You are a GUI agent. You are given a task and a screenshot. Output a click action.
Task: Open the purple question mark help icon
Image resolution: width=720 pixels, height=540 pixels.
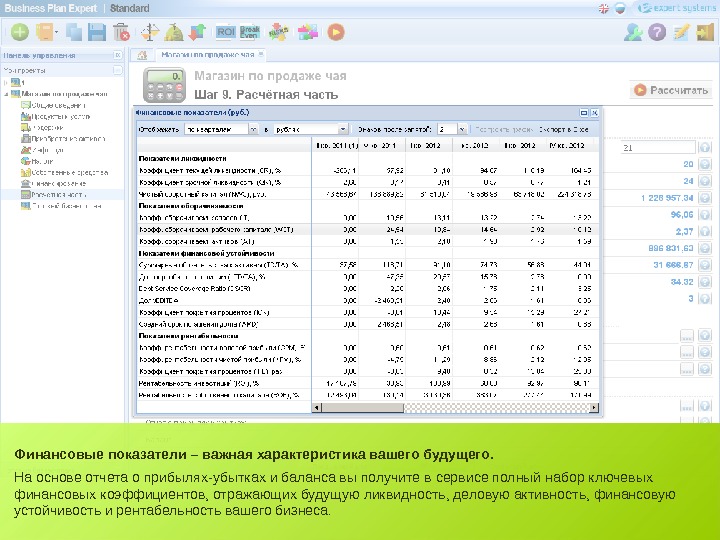pos(657,32)
